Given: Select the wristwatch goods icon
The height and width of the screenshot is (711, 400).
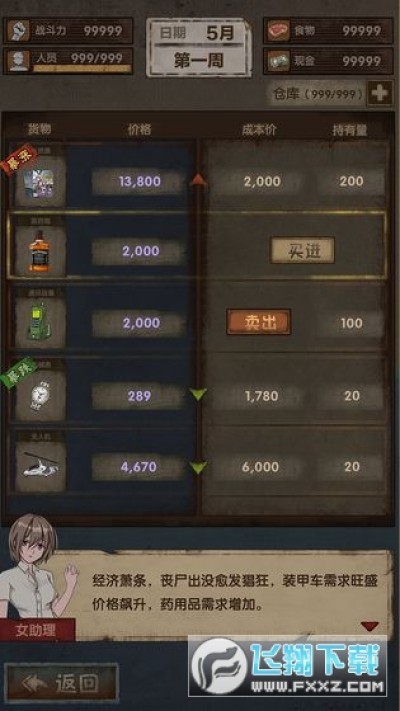Looking at the screenshot, I should pyautogui.click(x=39, y=395).
